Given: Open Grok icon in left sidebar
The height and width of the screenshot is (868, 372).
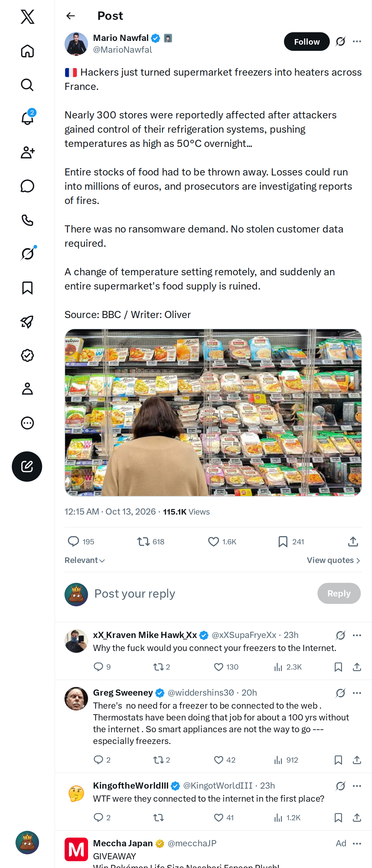Looking at the screenshot, I should coord(27,253).
